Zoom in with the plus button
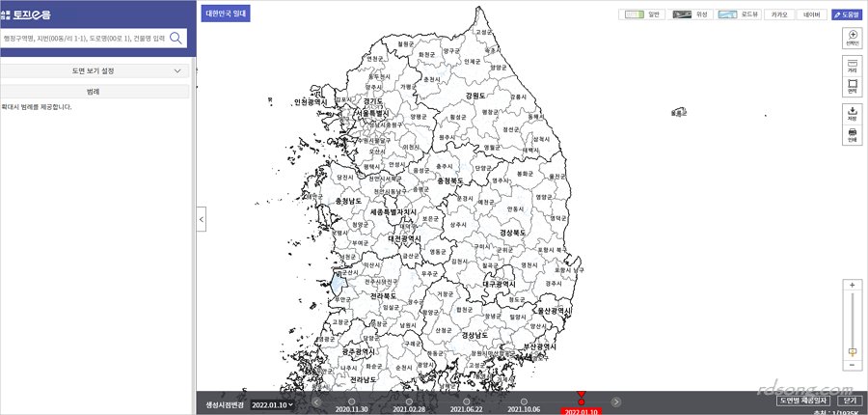Screen dimensions: 868x415 [x=852, y=286]
